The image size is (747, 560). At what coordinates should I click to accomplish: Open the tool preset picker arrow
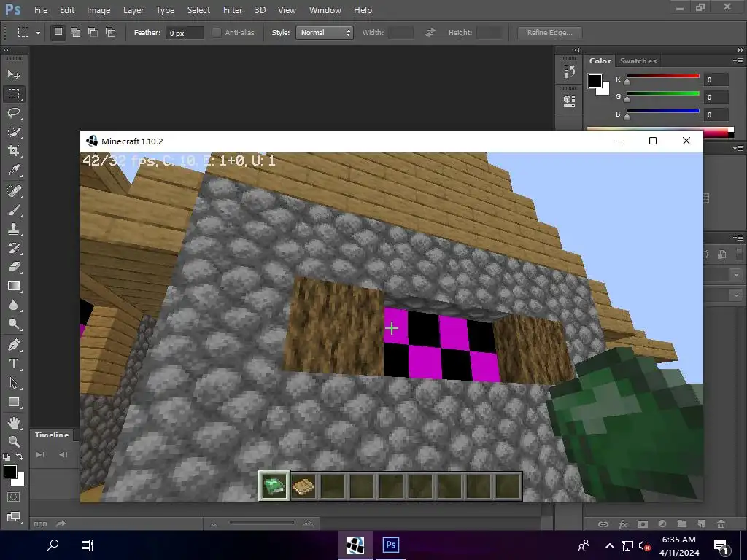(x=38, y=33)
